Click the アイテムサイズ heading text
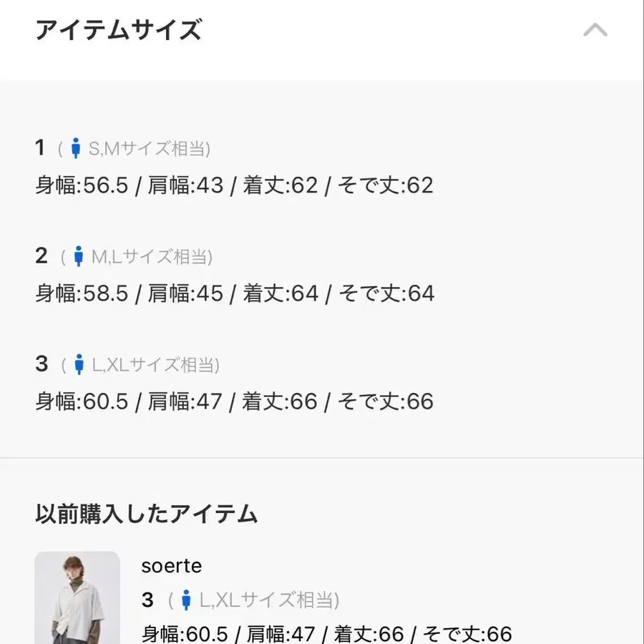Viewport: 644px width, 644px height. (x=118, y=31)
